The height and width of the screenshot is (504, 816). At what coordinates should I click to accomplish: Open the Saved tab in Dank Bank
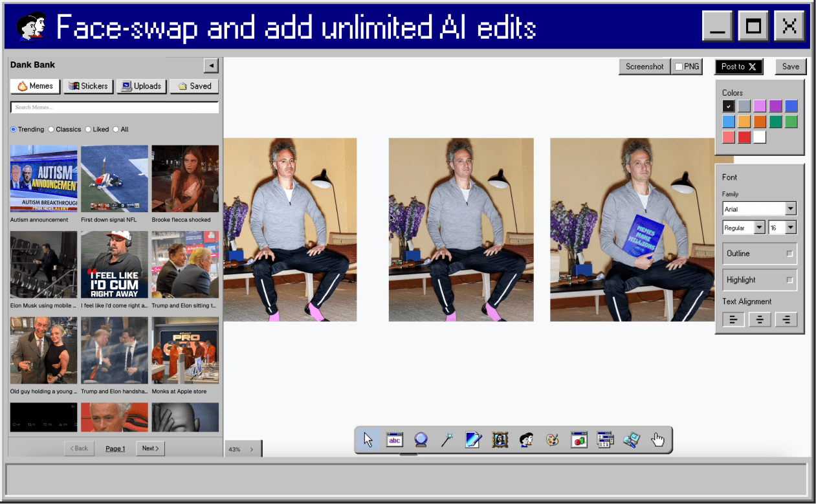(194, 86)
